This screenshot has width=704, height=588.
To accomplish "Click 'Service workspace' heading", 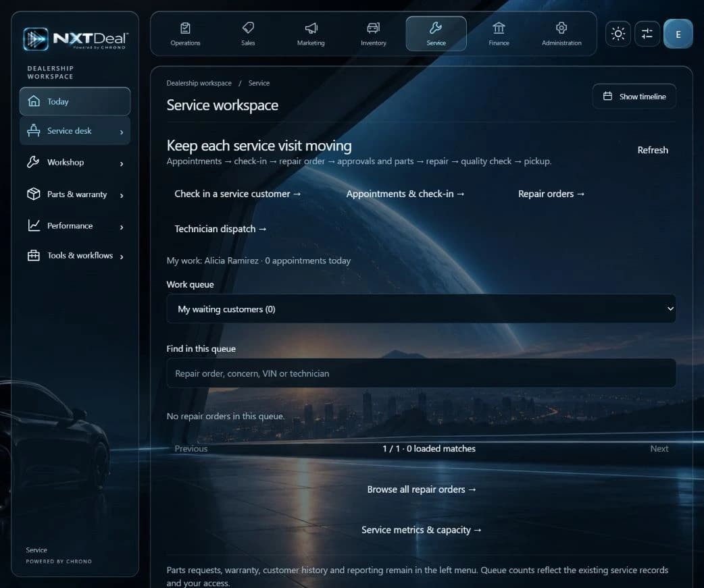I will [x=222, y=105].
